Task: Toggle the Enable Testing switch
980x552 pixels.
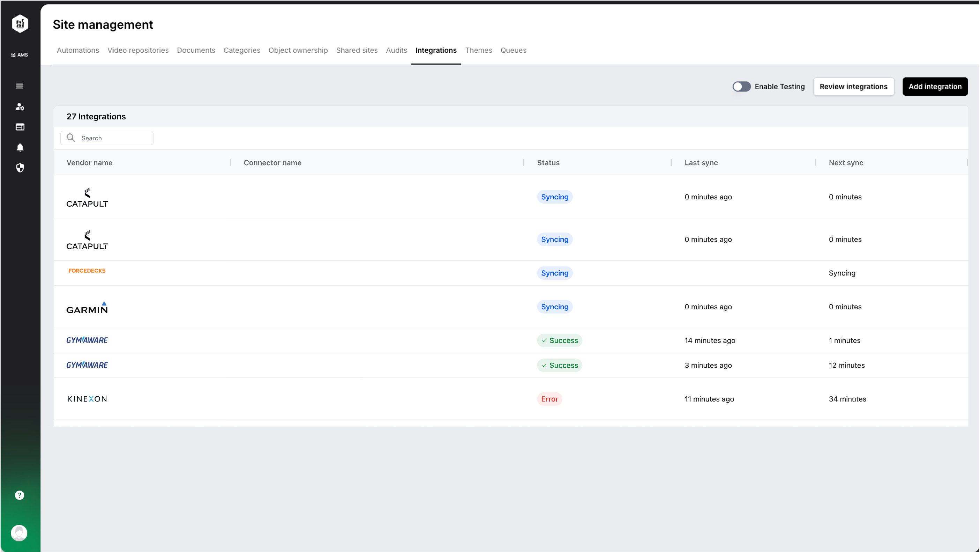Action: point(741,87)
